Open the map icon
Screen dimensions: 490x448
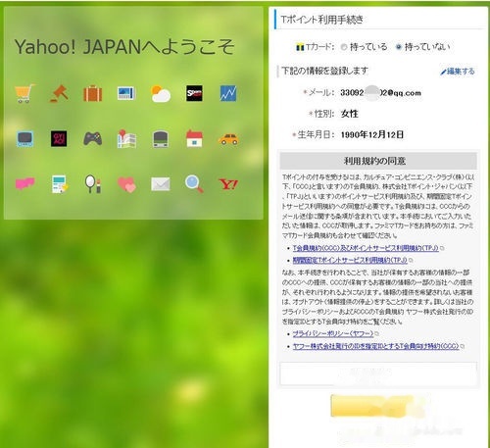[126, 139]
